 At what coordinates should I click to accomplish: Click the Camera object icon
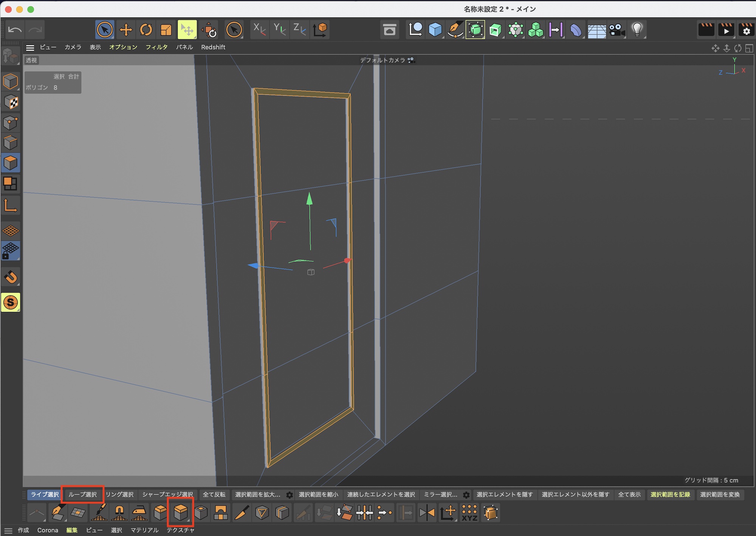[617, 30]
